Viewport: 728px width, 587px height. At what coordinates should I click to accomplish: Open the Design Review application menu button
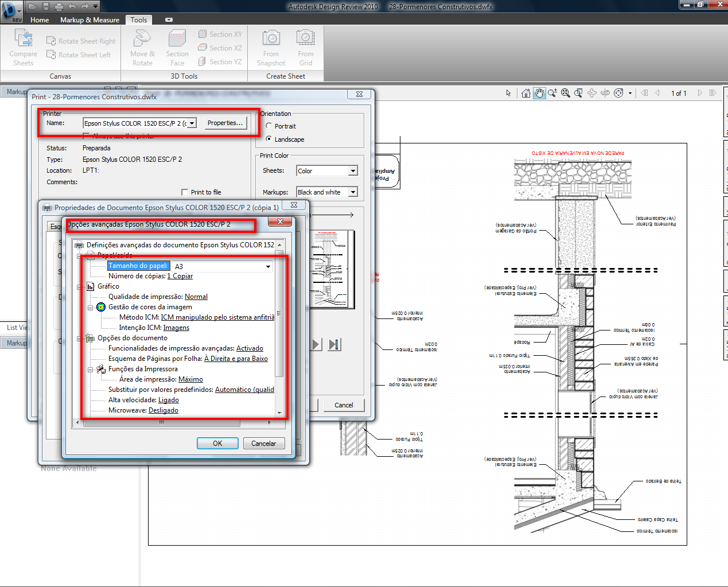pos(11,11)
